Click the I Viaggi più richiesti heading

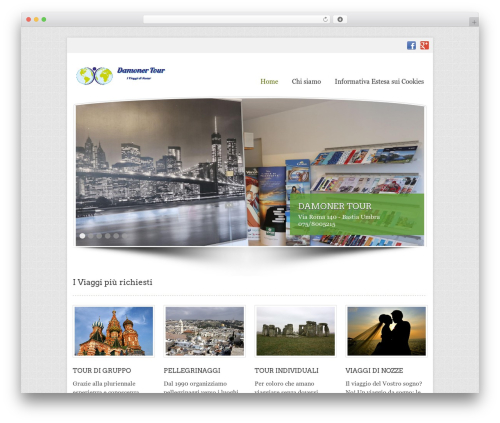click(x=113, y=282)
